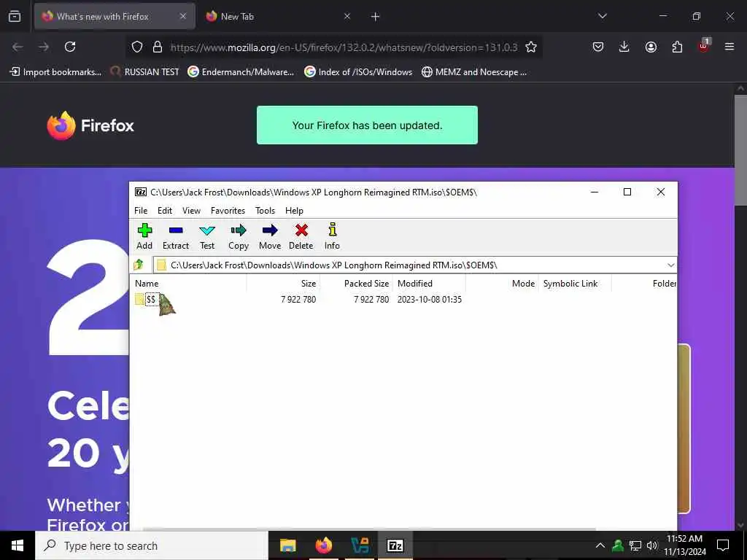The width and height of the screenshot is (747, 560).
Task: Open RUSSIAN TEST bookmark
Action: [x=145, y=72]
